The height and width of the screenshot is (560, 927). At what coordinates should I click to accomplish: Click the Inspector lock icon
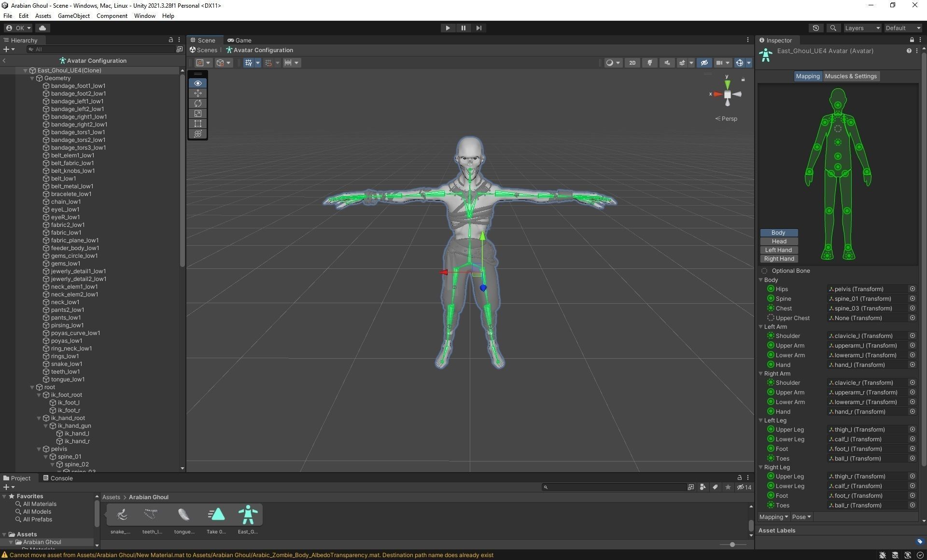tap(912, 40)
